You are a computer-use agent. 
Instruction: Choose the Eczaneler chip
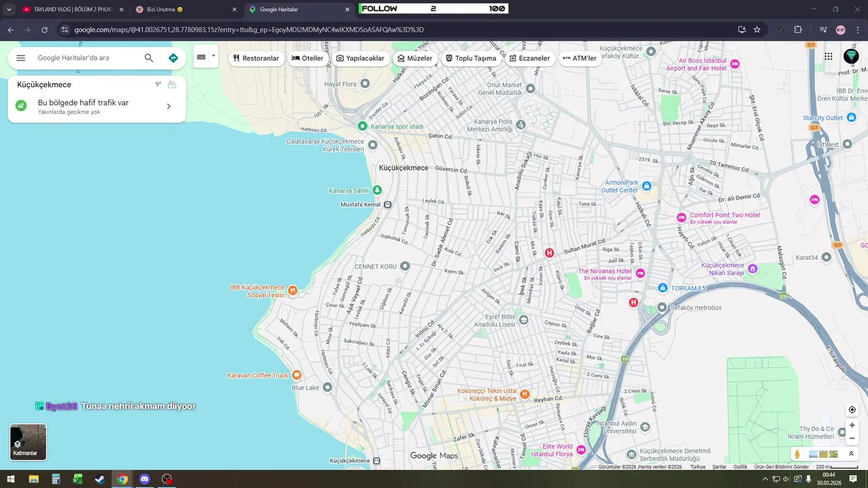[x=530, y=58]
